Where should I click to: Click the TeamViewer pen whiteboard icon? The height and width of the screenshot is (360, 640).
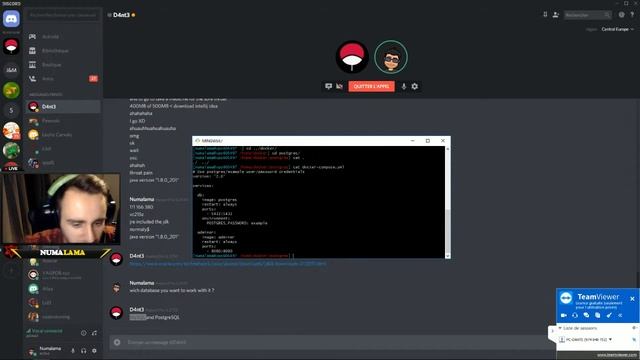609,315
